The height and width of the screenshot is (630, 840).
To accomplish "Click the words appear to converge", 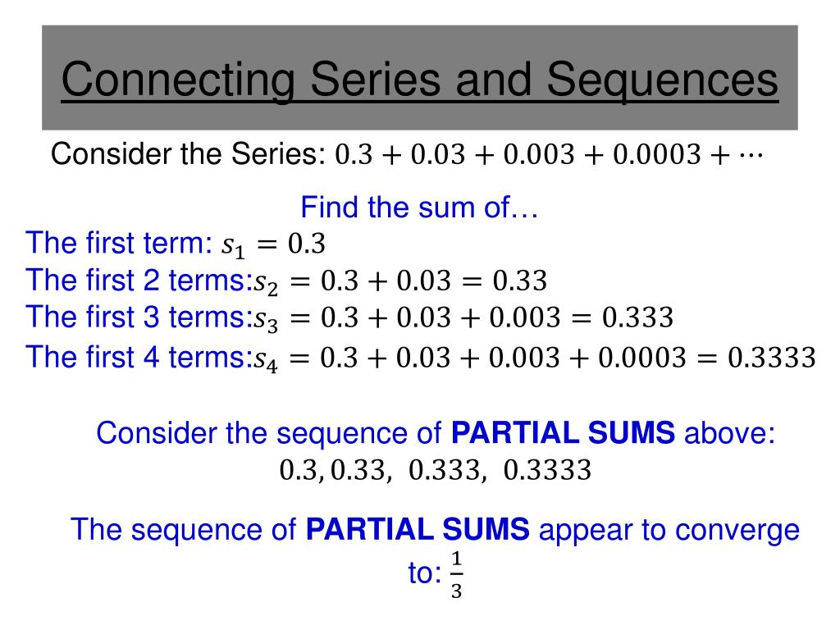I will pos(669,531).
